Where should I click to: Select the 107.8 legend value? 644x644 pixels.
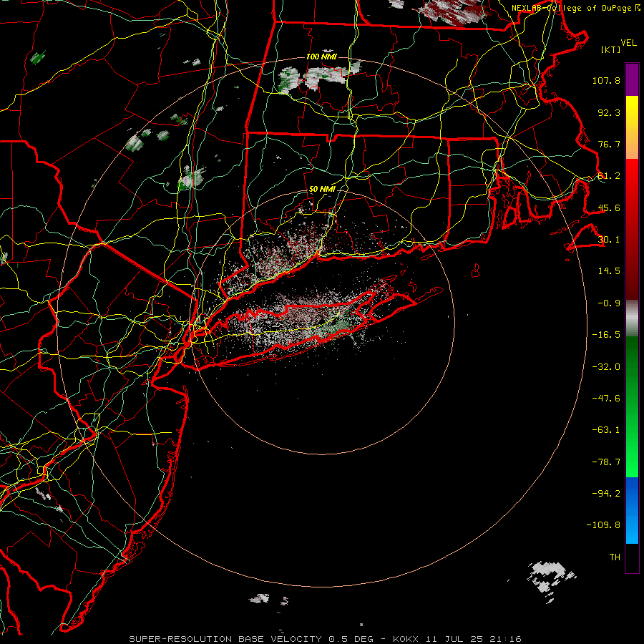point(606,80)
